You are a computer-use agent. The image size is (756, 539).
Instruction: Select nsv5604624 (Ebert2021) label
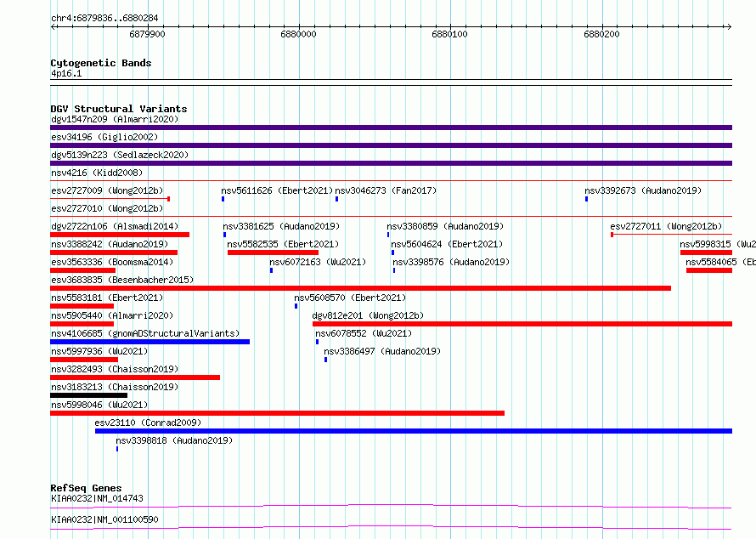click(447, 244)
